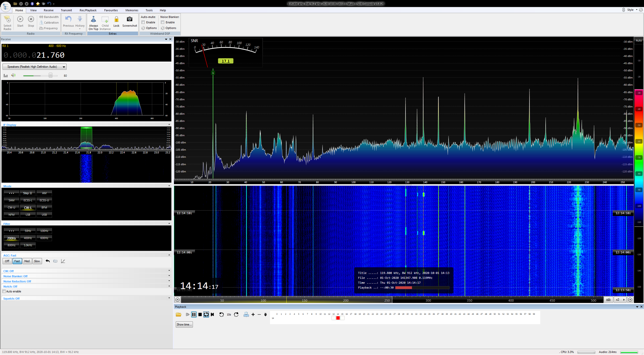The height and width of the screenshot is (355, 644).
Task: Click the Lock padlock icon
Action: point(116,19)
